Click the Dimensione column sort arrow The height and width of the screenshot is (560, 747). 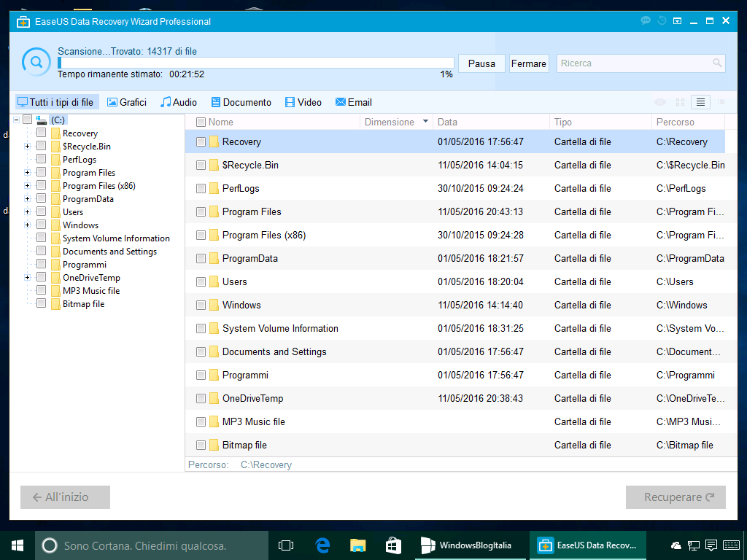pyautogui.click(x=425, y=121)
